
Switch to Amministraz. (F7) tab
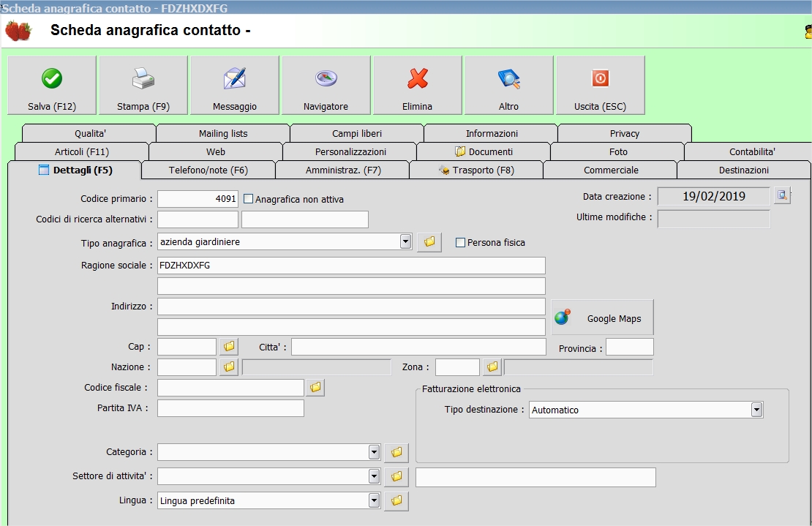[x=343, y=170]
